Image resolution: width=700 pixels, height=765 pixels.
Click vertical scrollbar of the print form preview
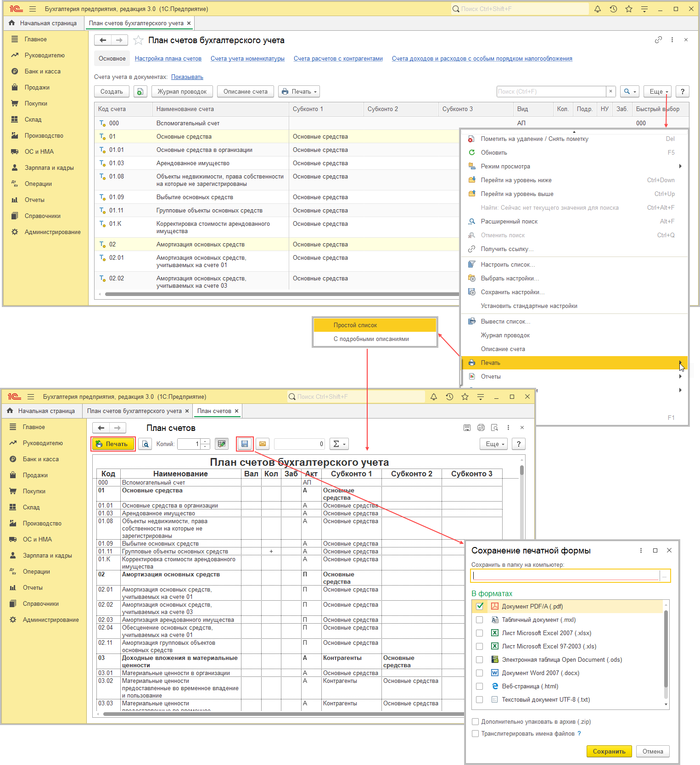(522, 470)
